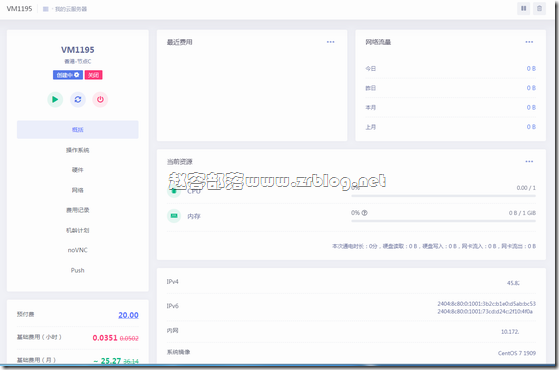This screenshot has width=559, height=370.
Task: Click the pause icon in top header
Action: (524, 9)
